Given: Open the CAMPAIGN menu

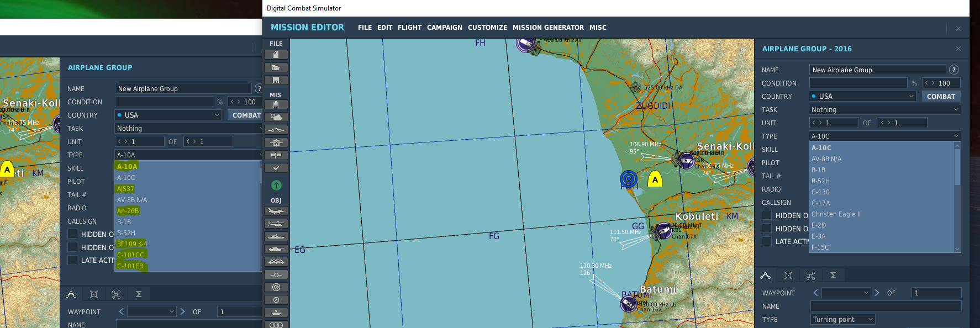Looking at the screenshot, I should pos(444,27).
